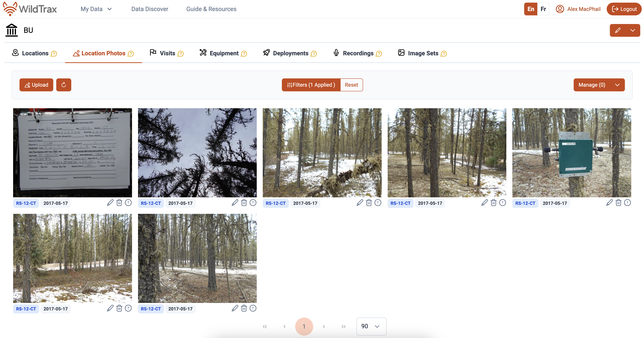Open the 90 per-page selector

tap(371, 326)
